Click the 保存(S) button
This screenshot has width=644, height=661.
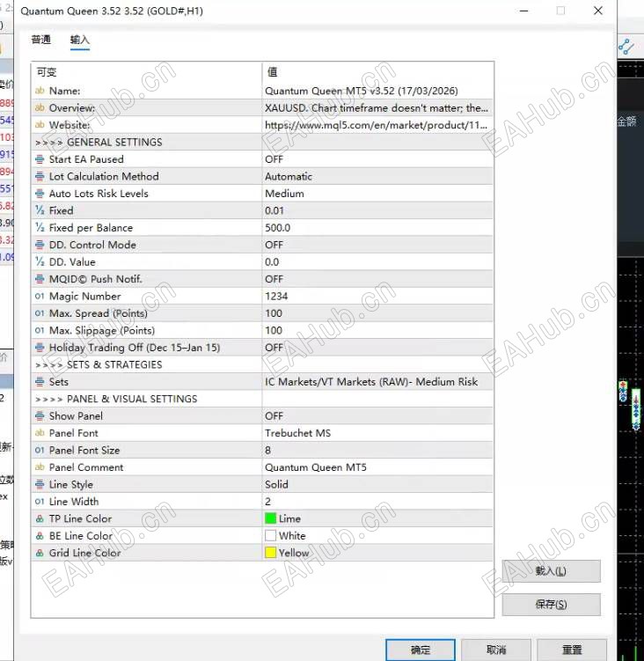click(551, 604)
